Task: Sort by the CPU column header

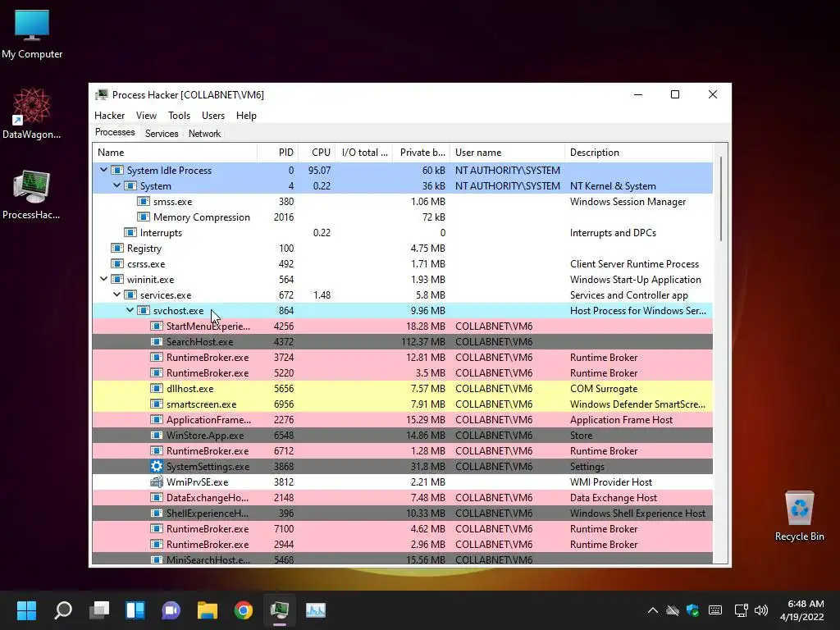Action: coord(317,152)
